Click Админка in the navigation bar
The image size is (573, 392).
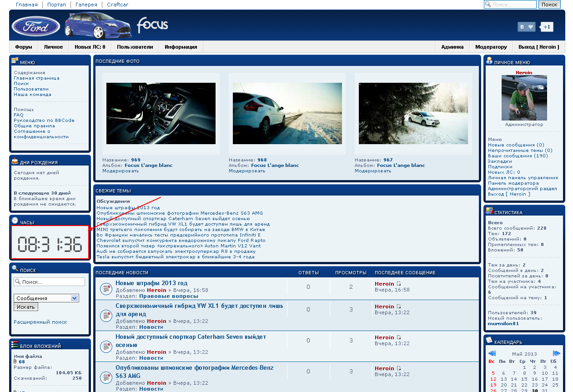pyautogui.click(x=452, y=47)
